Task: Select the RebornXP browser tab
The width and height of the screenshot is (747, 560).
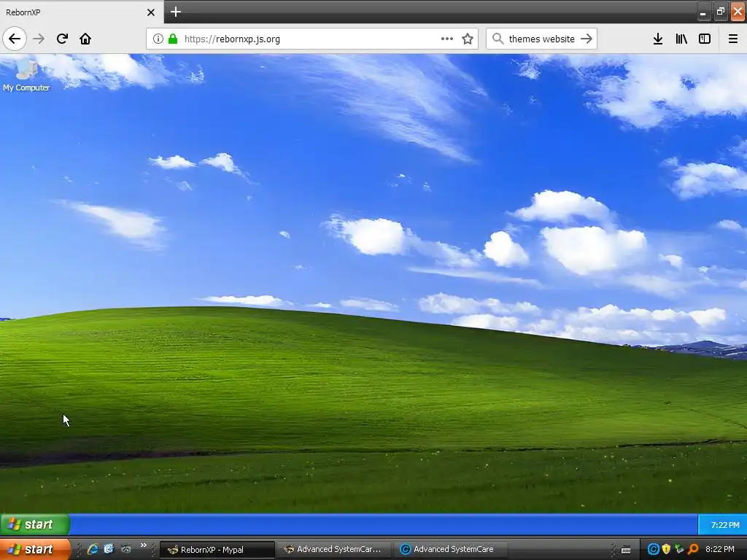Action: coord(82,12)
